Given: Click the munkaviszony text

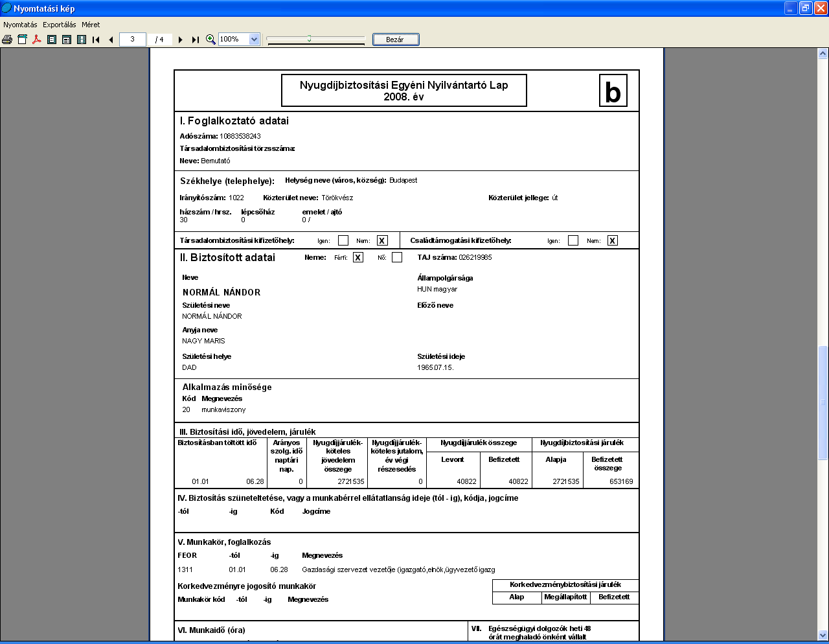Looking at the screenshot, I should 223,409.
